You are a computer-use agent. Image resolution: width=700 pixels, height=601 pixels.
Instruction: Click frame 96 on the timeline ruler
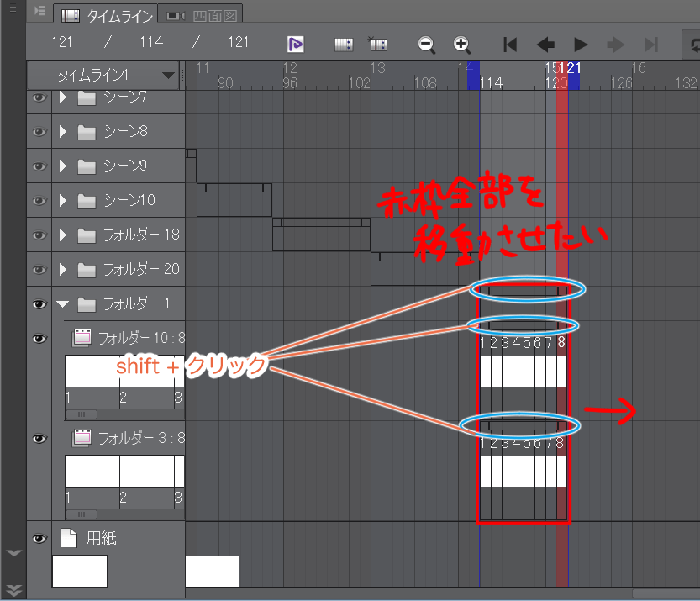290,83
